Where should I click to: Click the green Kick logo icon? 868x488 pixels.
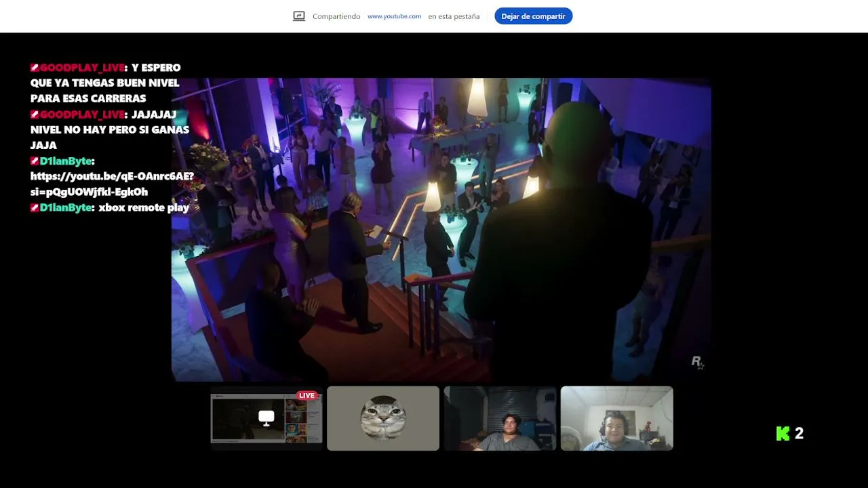[x=783, y=434]
